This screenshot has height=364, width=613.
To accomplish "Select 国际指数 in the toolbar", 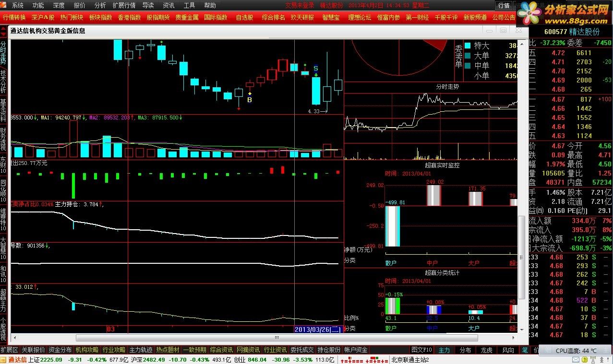I will [x=216, y=17].
